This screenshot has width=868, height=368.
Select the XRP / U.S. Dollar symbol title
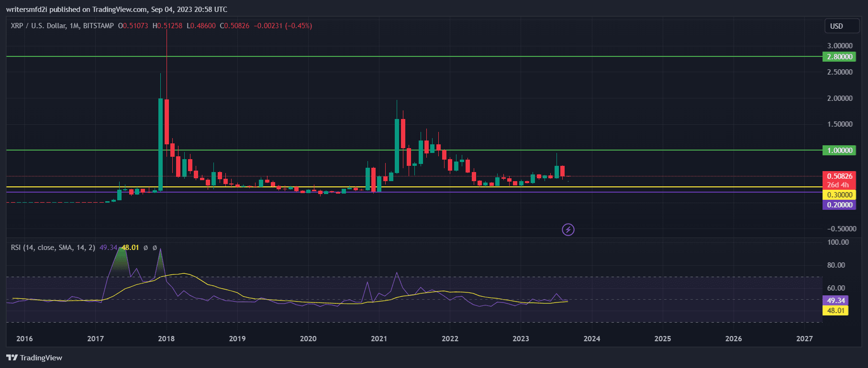[38, 26]
